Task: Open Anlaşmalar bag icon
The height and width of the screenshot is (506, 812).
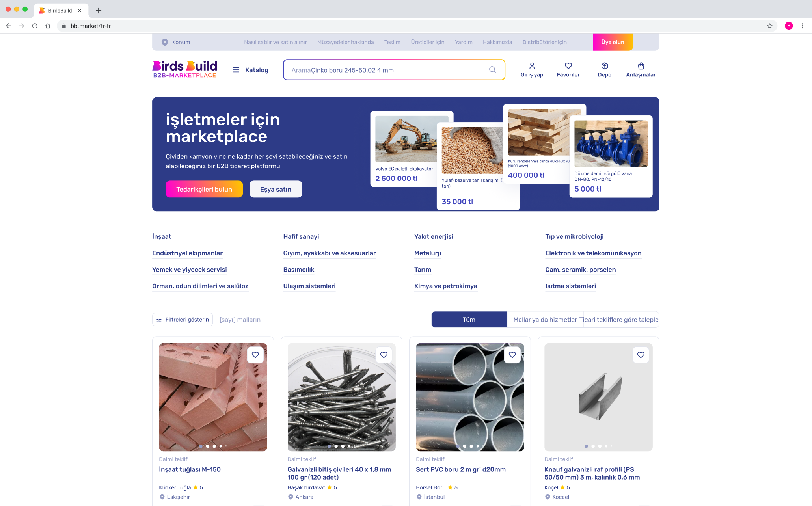Action: click(x=641, y=66)
